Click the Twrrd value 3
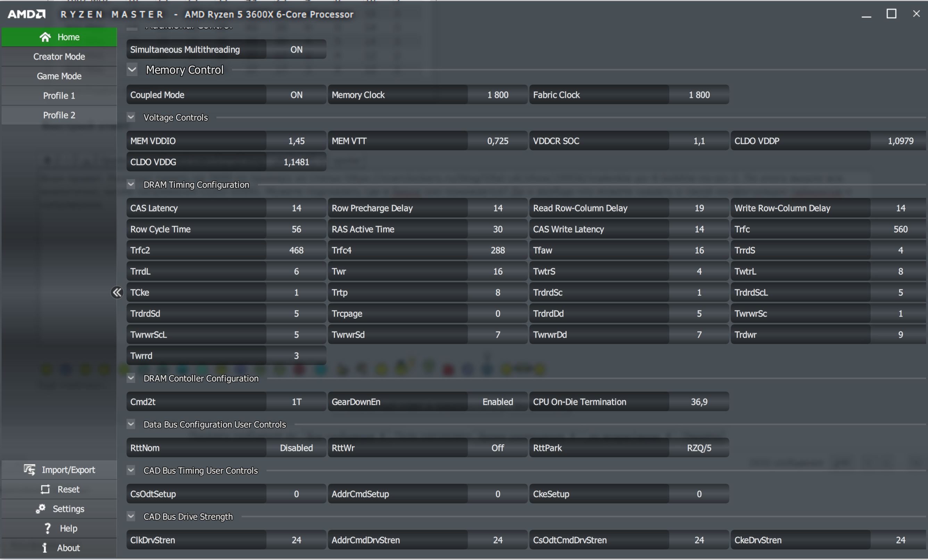The image size is (928, 560). point(296,356)
